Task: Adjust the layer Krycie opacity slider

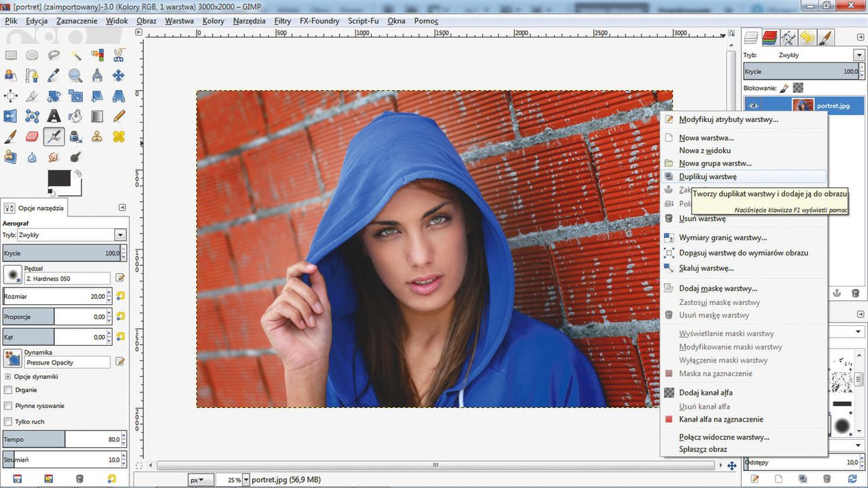Action: tap(804, 71)
